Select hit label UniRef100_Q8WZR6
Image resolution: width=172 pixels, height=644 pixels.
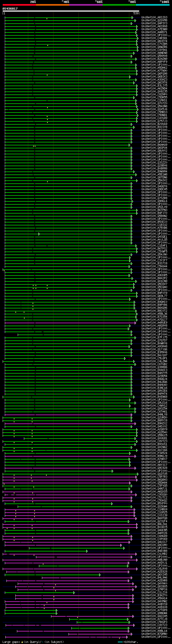(x=154, y=47)
